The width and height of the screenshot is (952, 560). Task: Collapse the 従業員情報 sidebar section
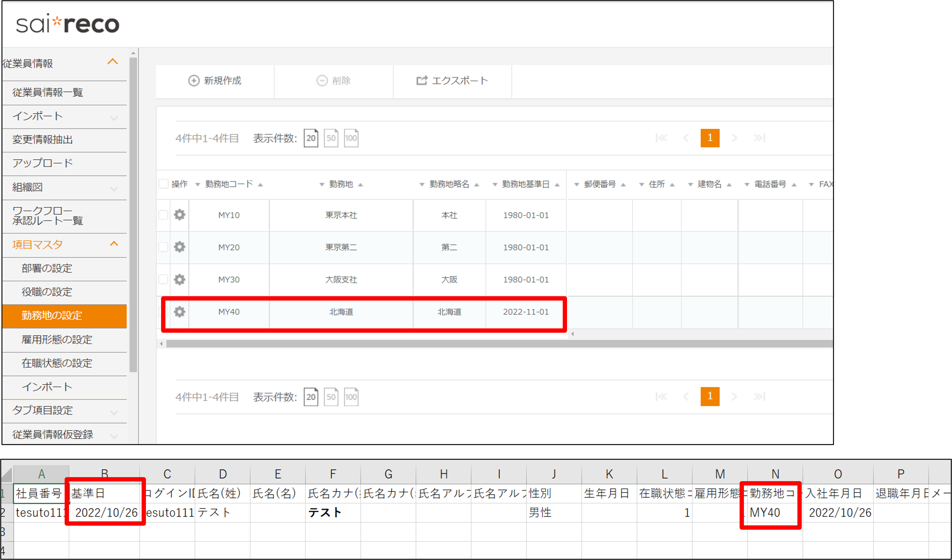[x=113, y=62]
